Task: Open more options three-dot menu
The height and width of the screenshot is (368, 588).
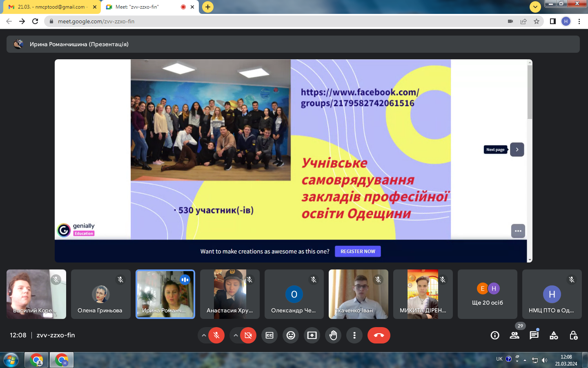Action: (x=354, y=335)
